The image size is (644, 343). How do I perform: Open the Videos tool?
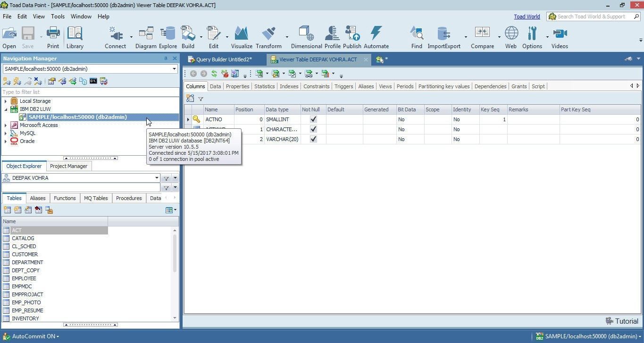tap(560, 37)
